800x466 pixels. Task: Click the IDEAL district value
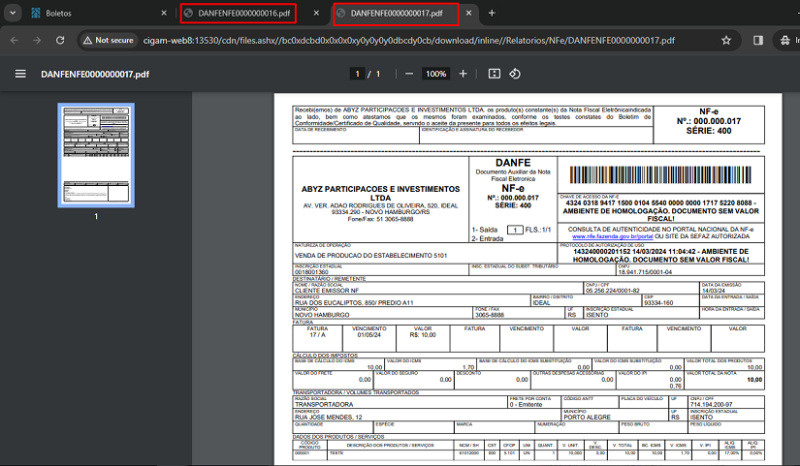pos(541,303)
